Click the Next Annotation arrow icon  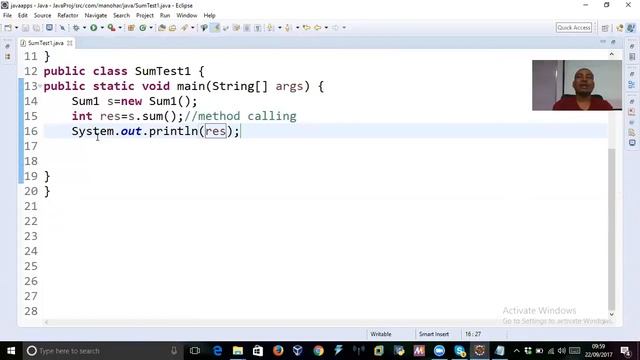(271, 28)
